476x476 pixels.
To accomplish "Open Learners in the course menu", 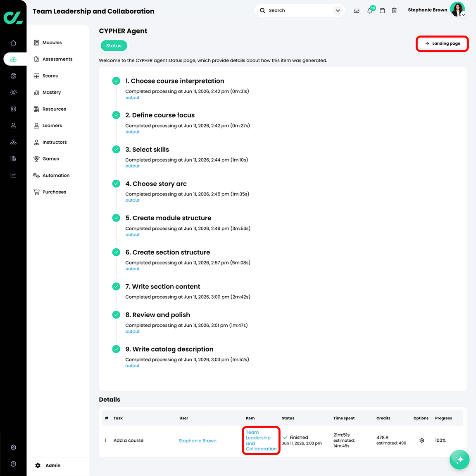I will pyautogui.click(x=52, y=125).
